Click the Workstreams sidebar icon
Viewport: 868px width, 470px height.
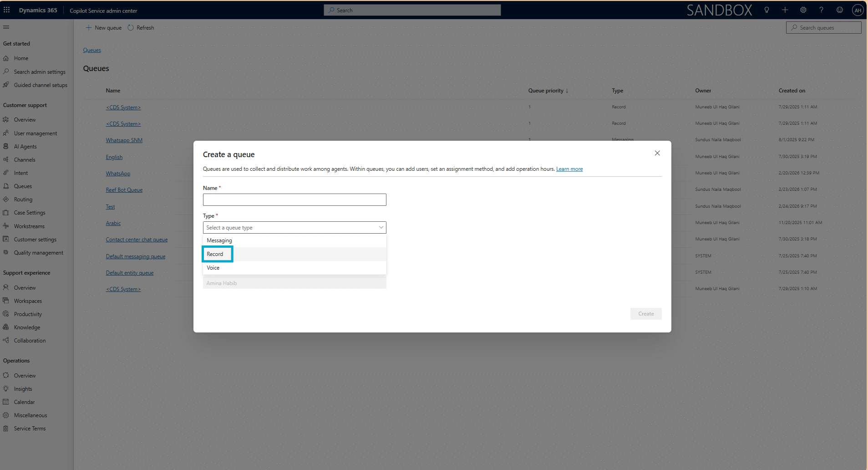click(x=6, y=226)
